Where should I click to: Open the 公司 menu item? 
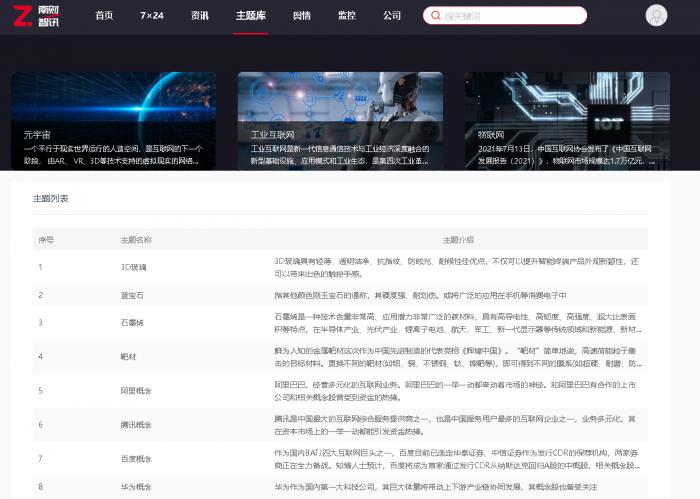pos(392,16)
